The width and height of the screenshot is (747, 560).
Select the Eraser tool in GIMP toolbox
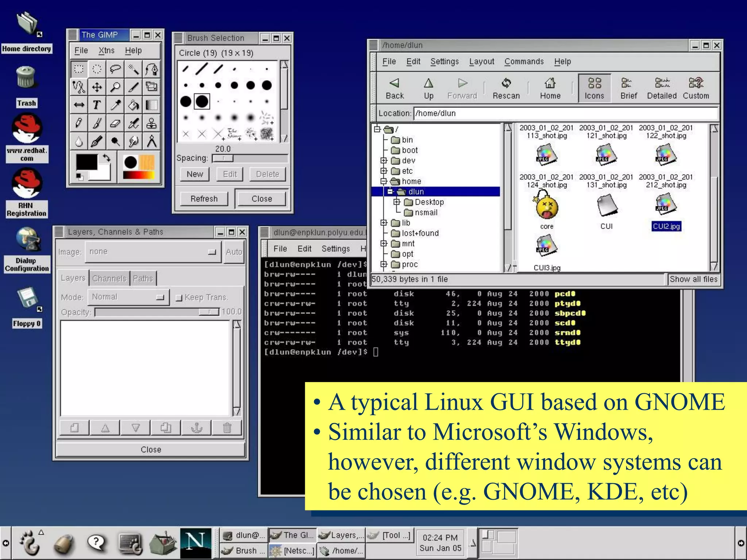coord(115,124)
